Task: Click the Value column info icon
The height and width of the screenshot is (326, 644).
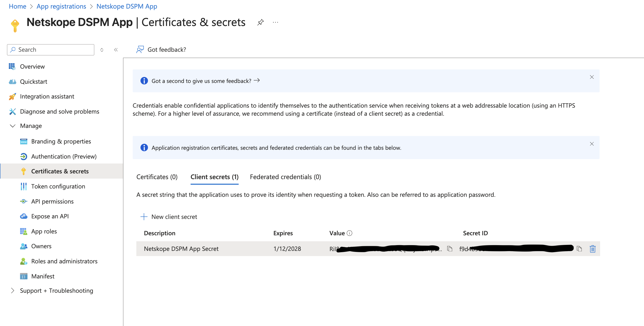Action: pos(350,233)
